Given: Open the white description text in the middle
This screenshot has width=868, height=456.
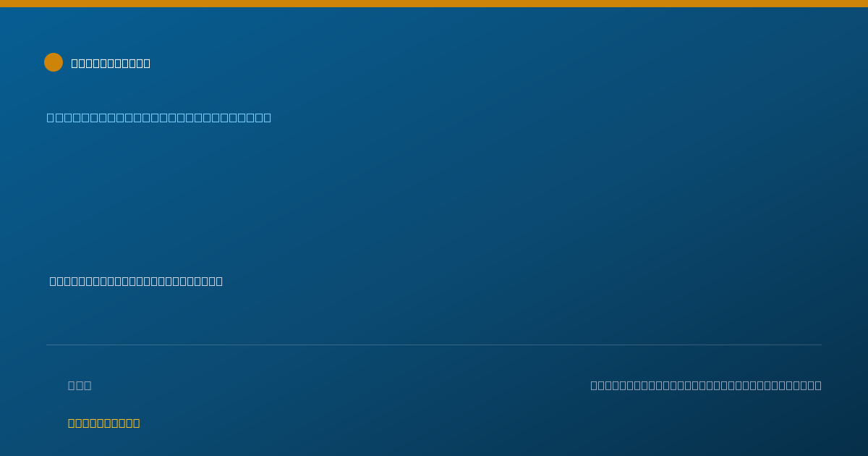Looking at the screenshot, I should [x=136, y=281].
